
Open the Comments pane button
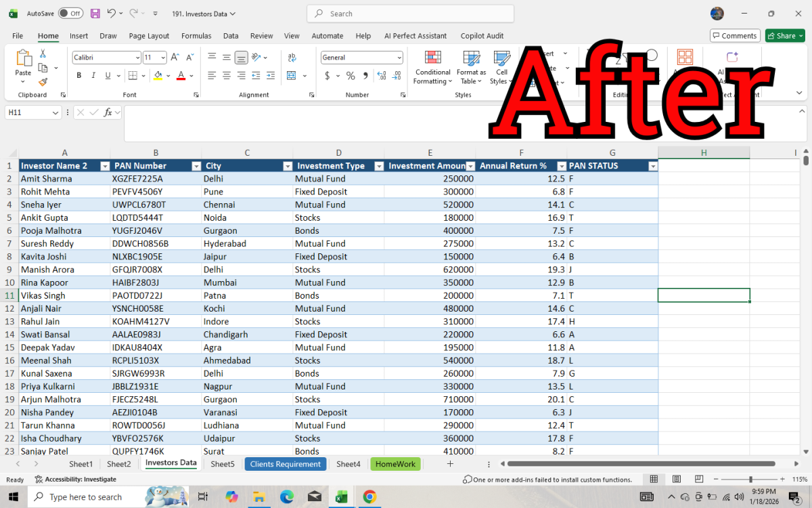[734, 36]
